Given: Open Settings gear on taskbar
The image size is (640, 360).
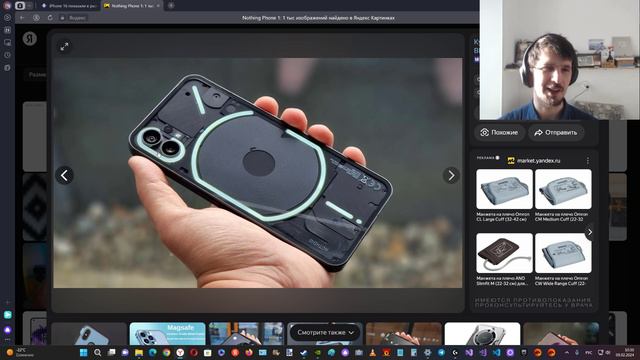Looking at the screenshot, I should 427,353.
